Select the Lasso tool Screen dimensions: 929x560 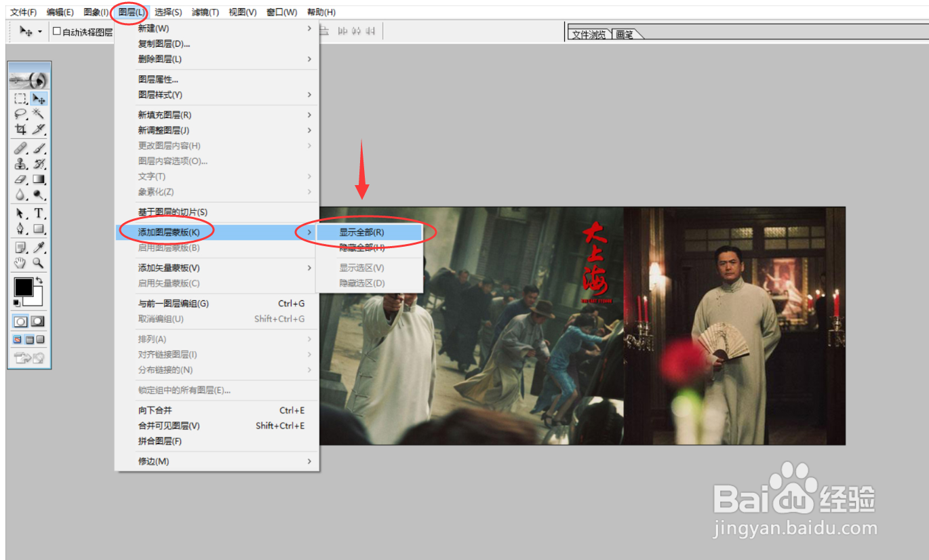point(21,114)
